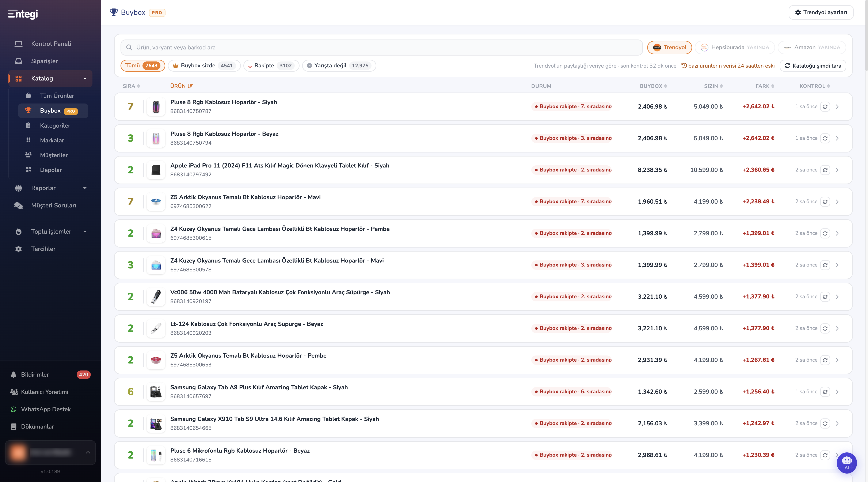The width and height of the screenshot is (868, 482).
Task: Open details chevron for Z5 Arktik Pembe
Action: (837, 360)
